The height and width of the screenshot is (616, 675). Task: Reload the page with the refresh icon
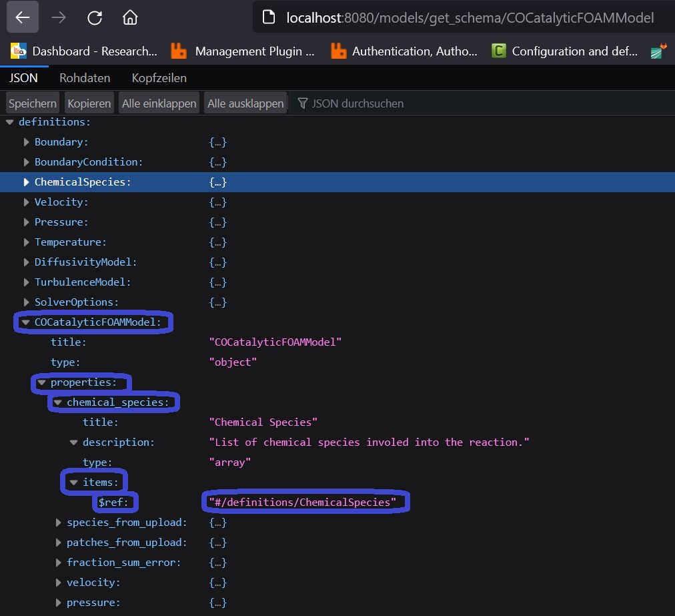(x=95, y=17)
